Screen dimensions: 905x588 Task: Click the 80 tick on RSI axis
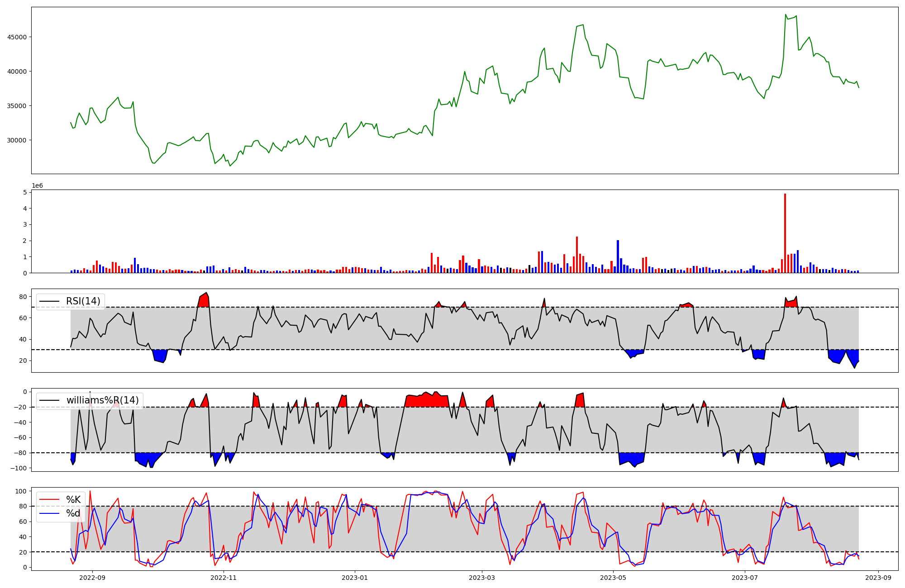click(x=23, y=297)
